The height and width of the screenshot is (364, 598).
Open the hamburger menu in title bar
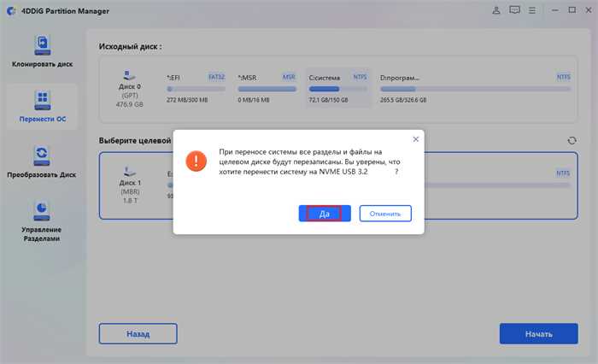532,10
